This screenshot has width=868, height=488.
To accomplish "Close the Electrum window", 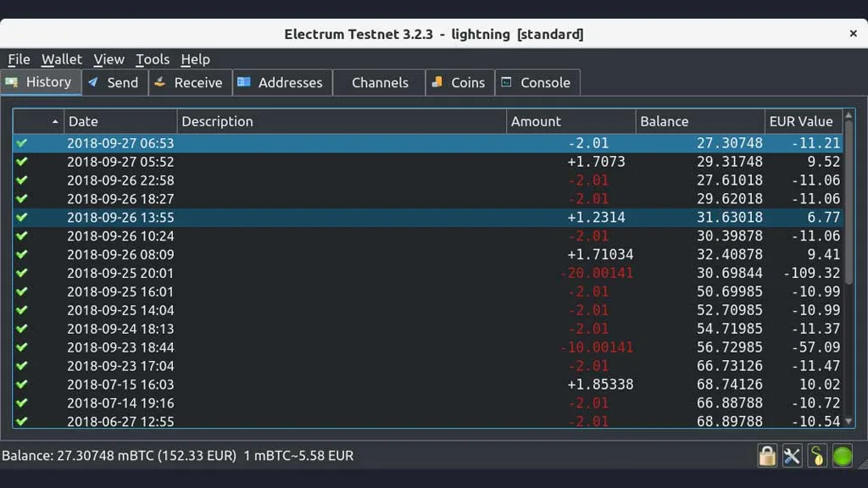I will (x=853, y=34).
